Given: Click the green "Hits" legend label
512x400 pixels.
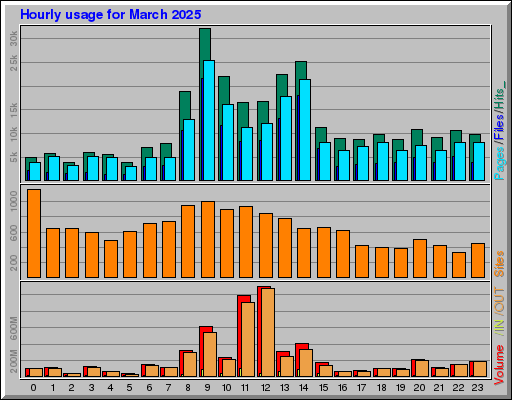Looking at the screenshot, I should coord(499,99).
